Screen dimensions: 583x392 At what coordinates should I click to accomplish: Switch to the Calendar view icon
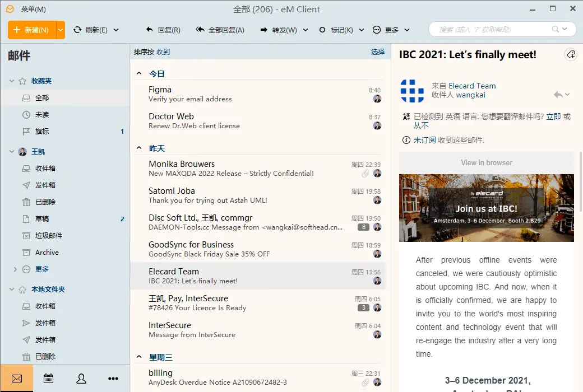pos(48,378)
